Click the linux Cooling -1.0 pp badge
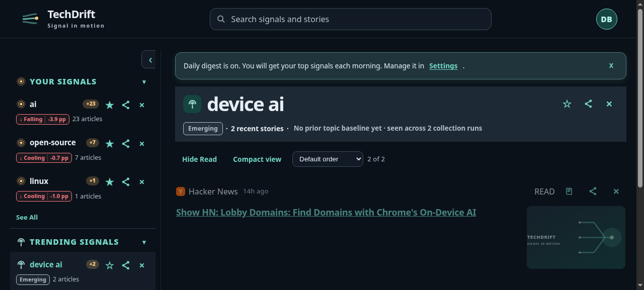 tap(44, 197)
